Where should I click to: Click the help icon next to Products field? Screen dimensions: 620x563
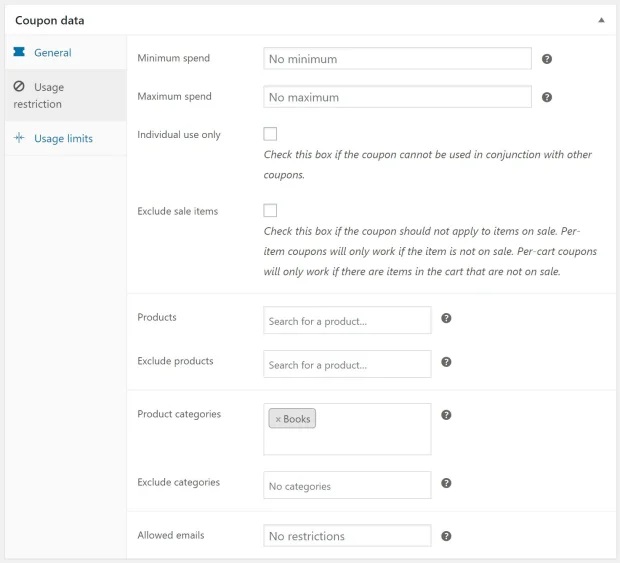coord(447,318)
